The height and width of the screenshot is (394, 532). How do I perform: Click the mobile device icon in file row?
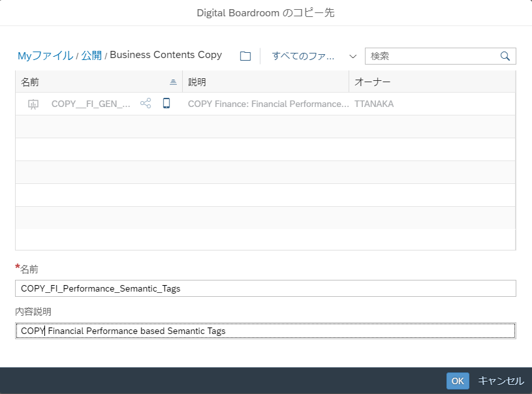[x=166, y=104]
